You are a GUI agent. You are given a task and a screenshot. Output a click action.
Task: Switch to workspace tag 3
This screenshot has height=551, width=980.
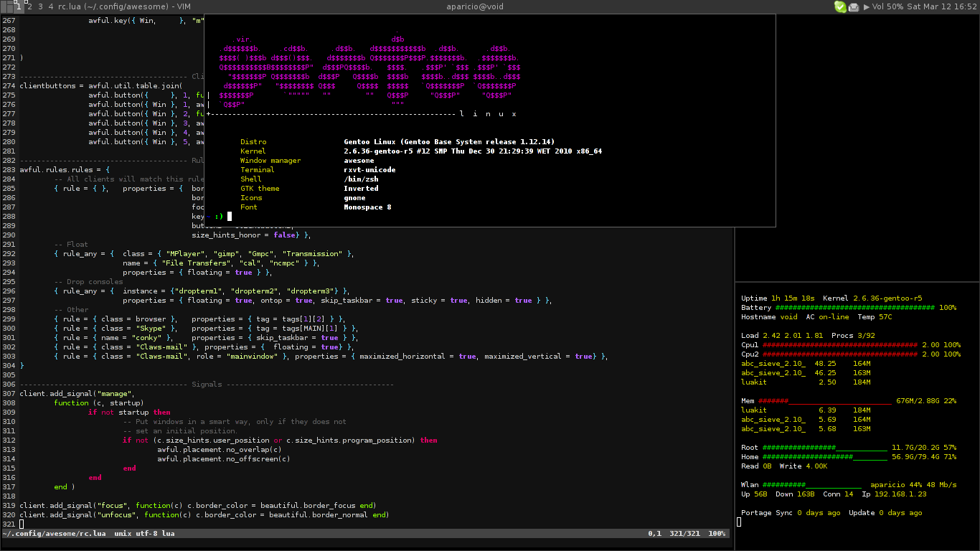[40, 6]
